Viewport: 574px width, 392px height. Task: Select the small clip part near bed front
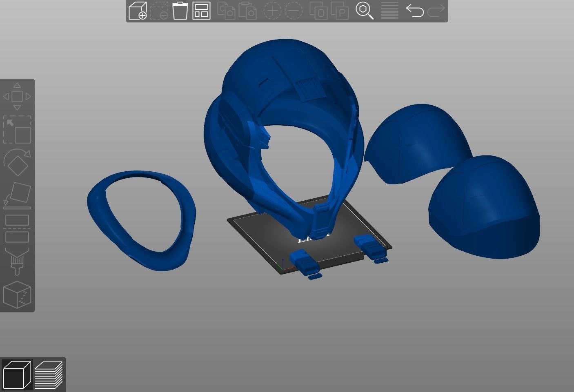[x=305, y=262]
